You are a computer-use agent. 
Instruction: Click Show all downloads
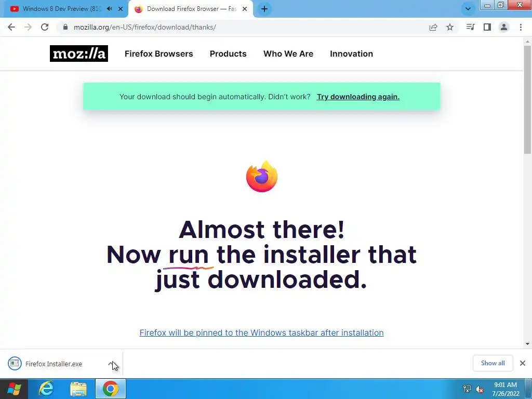pyautogui.click(x=493, y=363)
